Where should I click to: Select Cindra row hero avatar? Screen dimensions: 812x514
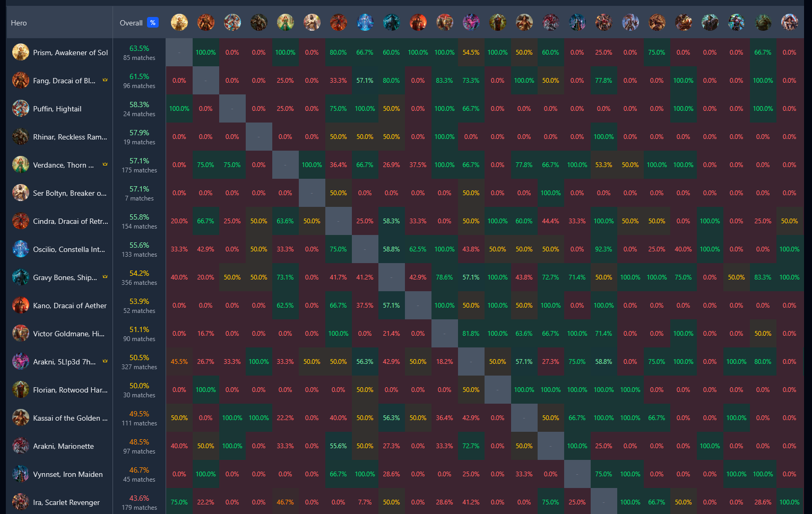pos(21,221)
